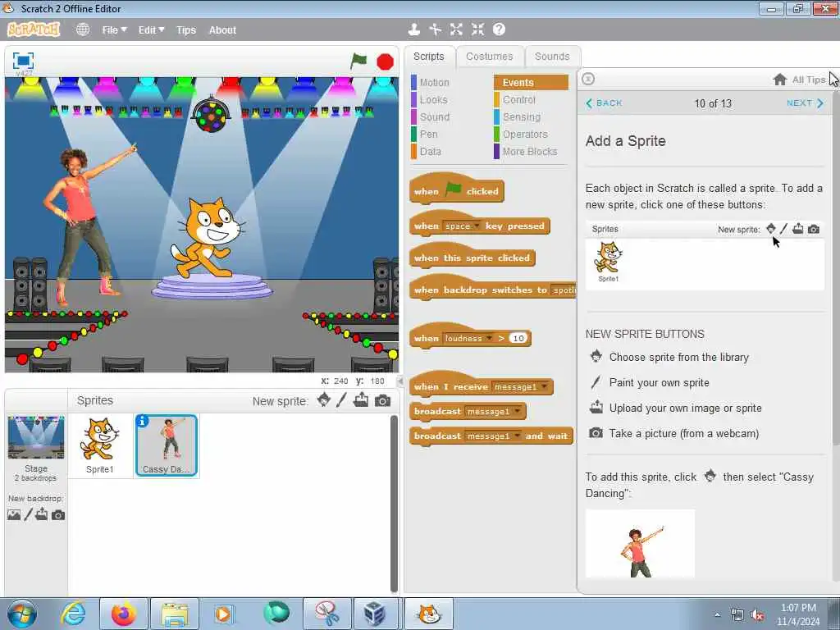
Task: Open the File menu
Action: point(114,30)
